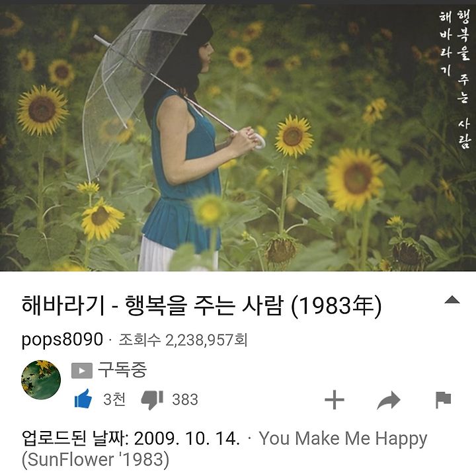
Task: Toggle the 구독중 subscription status
Action: [122, 370]
